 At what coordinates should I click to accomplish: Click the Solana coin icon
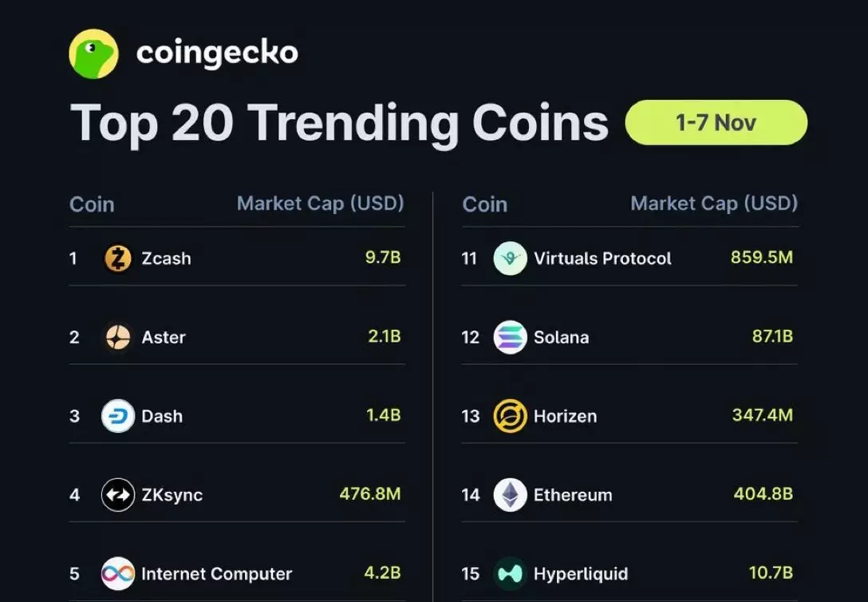coord(510,337)
